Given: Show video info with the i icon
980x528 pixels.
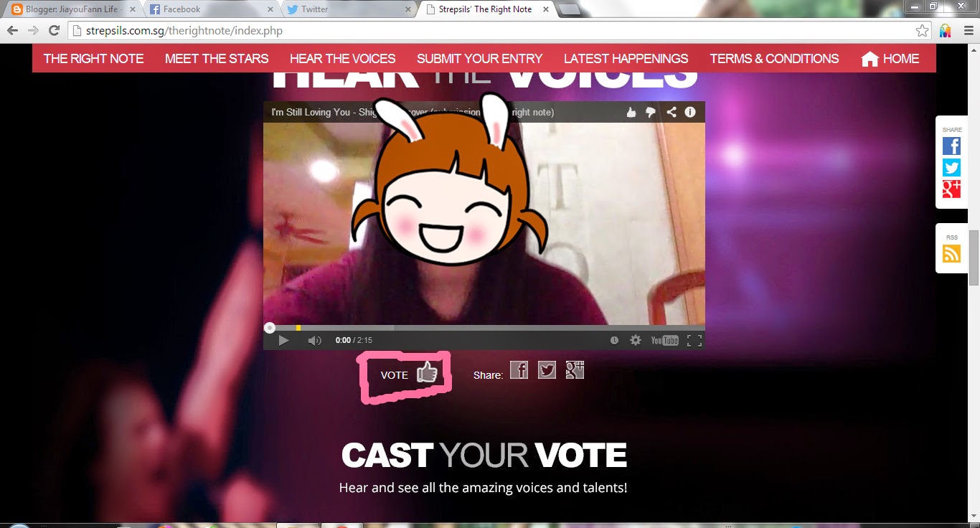Looking at the screenshot, I should tap(690, 112).
